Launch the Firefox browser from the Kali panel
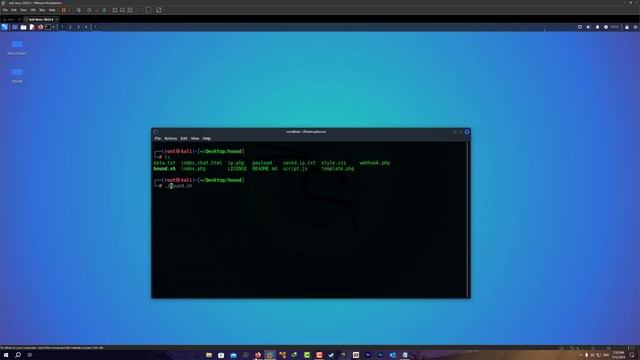This screenshot has height=360, width=640. click(x=40, y=27)
